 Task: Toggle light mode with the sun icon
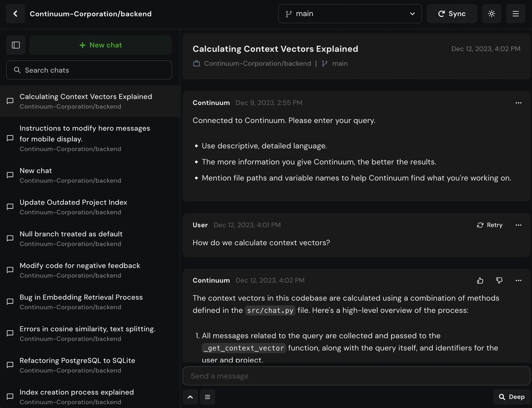point(491,13)
